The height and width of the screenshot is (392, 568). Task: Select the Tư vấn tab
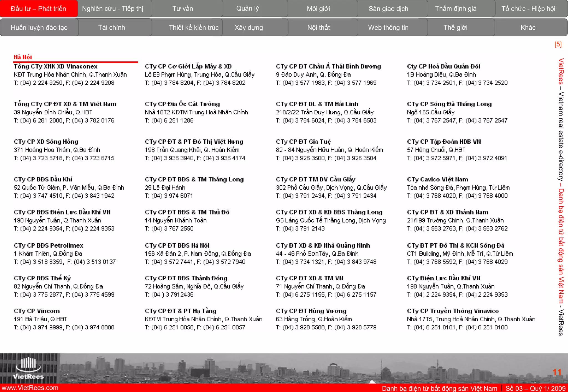click(187, 9)
